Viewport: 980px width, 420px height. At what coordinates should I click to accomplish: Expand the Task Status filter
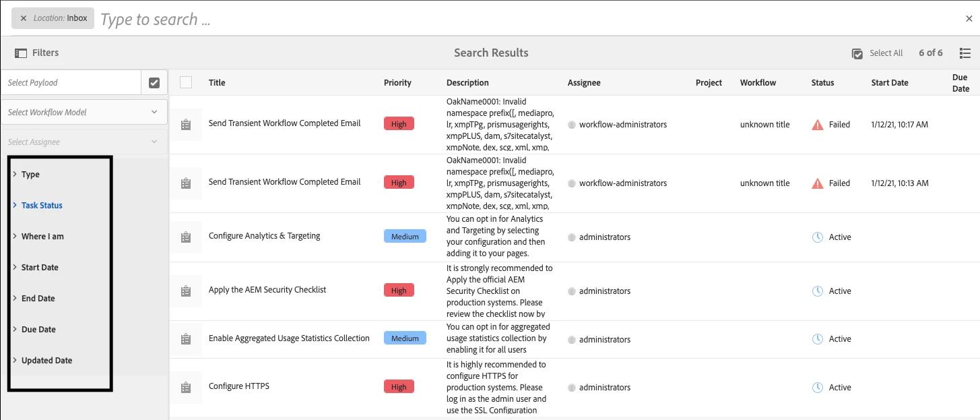pos(42,206)
